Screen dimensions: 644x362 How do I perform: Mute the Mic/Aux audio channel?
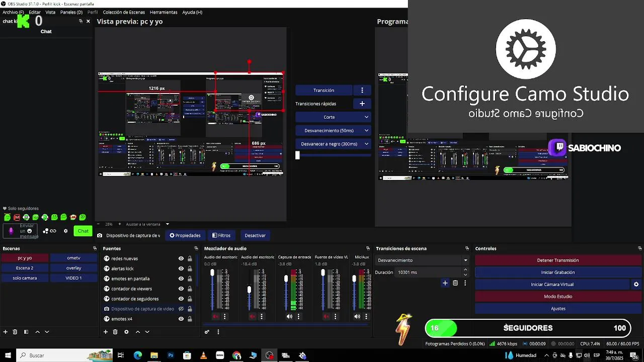coord(357,317)
